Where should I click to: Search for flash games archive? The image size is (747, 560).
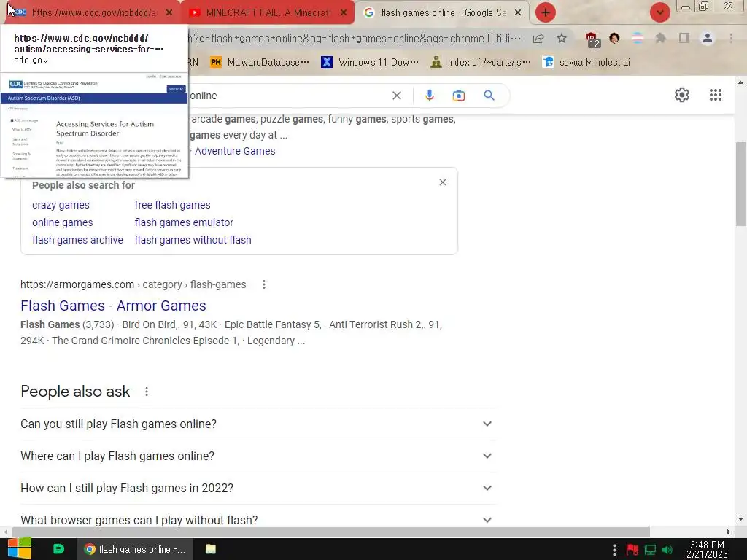click(x=77, y=240)
